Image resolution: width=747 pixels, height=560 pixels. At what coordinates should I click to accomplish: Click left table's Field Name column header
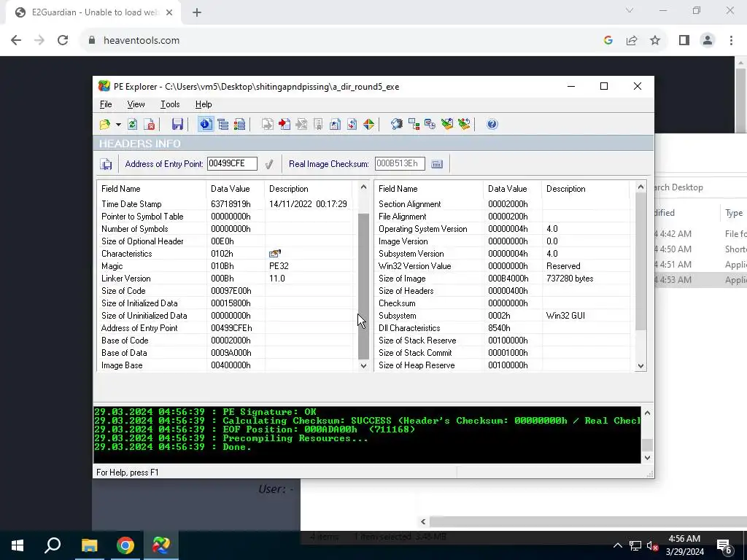(152, 189)
